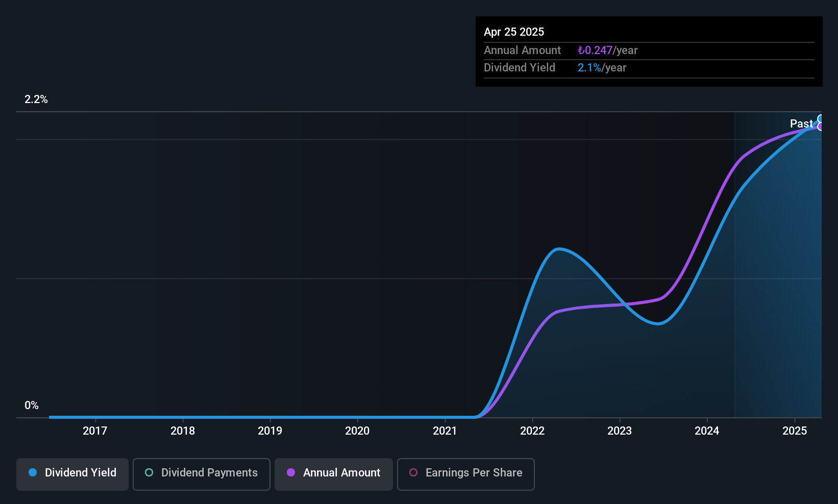The width and height of the screenshot is (838, 504).
Task: Click the 2.1%/year dividend yield value
Action: point(602,68)
